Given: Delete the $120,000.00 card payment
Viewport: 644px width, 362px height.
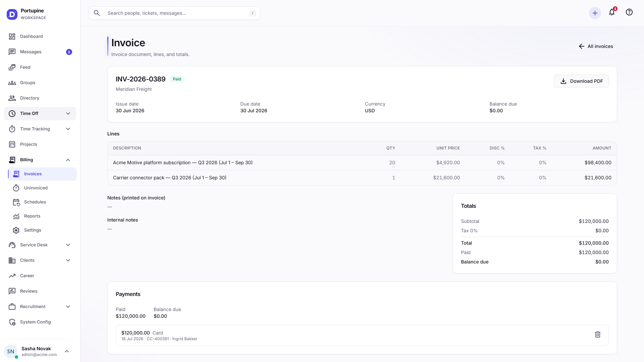Looking at the screenshot, I should [x=598, y=335].
